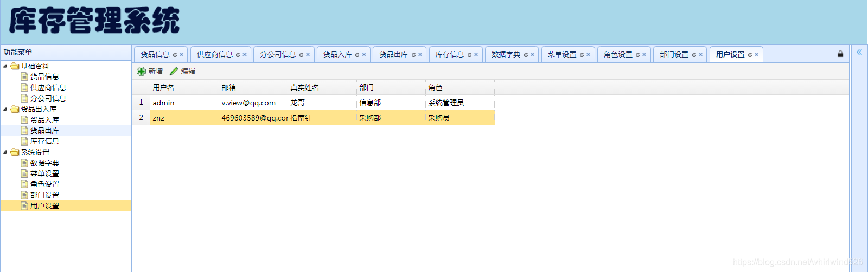
Task: Open 供应商信息 in the sidebar tree
Action: coord(48,87)
